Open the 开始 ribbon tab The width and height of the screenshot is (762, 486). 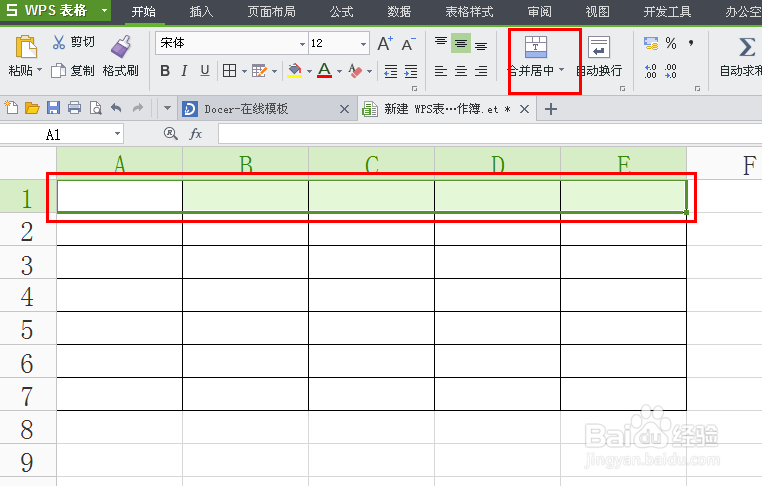tap(144, 12)
